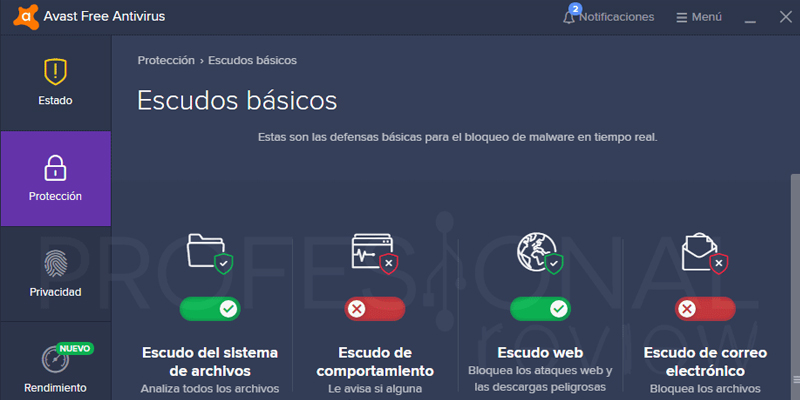Click 'Bloquea los archivos' description text
Screen dimensions: 800x400
[705, 388]
